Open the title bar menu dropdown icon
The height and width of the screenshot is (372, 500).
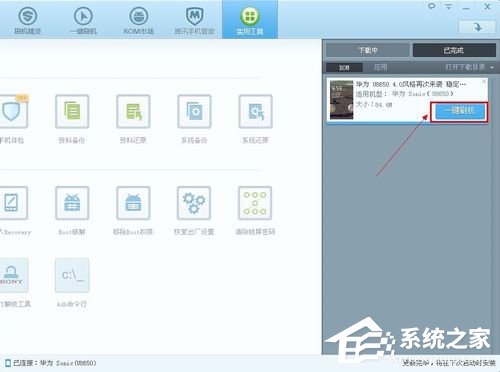[x=449, y=7]
